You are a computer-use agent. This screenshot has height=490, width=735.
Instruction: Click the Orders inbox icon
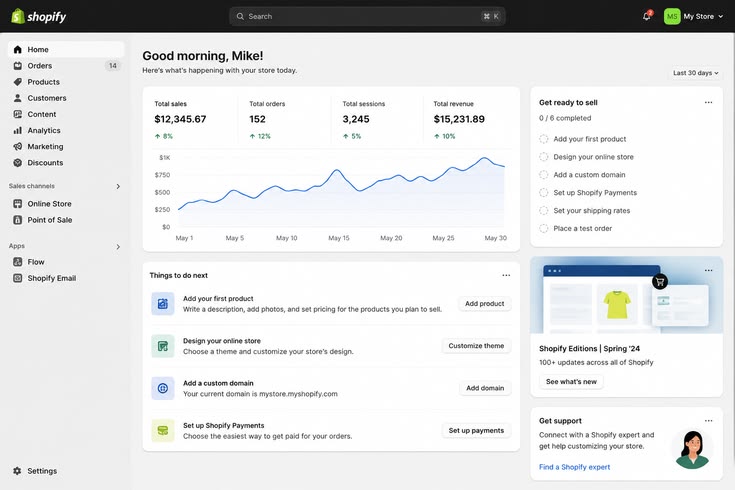(x=18, y=66)
